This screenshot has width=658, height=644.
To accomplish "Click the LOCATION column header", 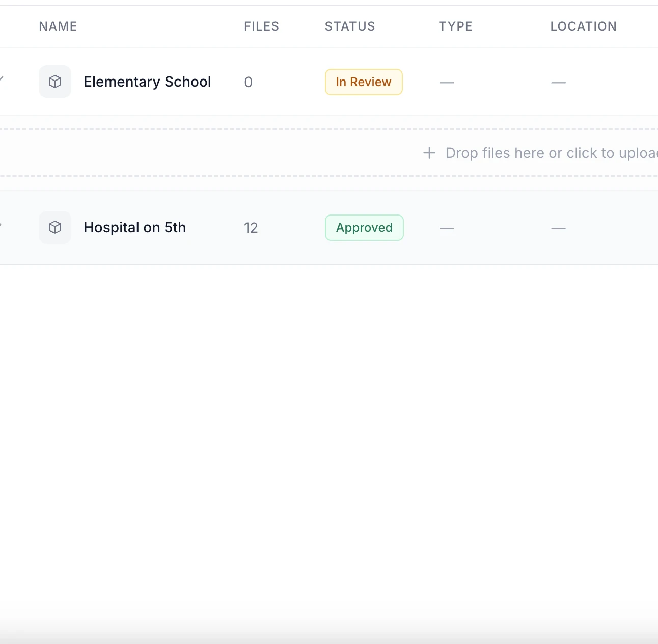I will tap(584, 26).
